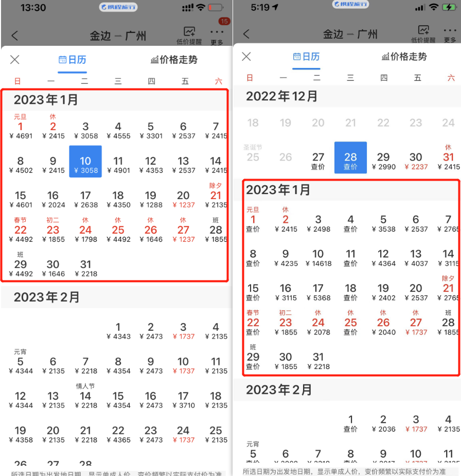Pick January 22 春节 priced ¥4492 left
This screenshot has height=476, width=461.
pos(21,231)
